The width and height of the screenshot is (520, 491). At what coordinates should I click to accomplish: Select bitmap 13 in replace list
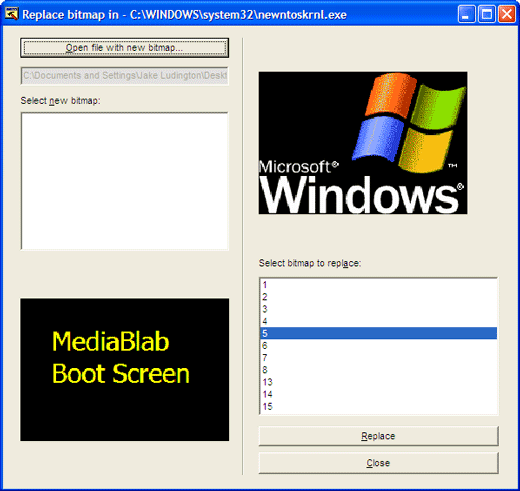tap(378, 382)
